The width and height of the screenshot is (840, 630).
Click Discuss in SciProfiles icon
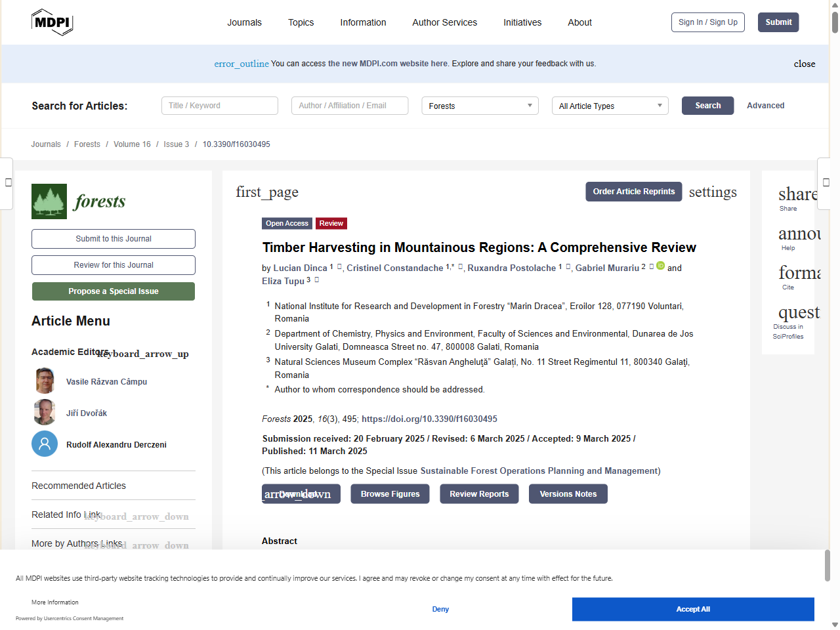798,312
